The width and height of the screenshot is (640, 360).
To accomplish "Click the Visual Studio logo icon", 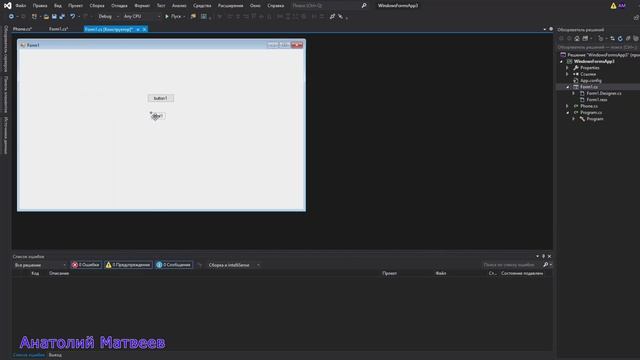I will click(7, 6).
